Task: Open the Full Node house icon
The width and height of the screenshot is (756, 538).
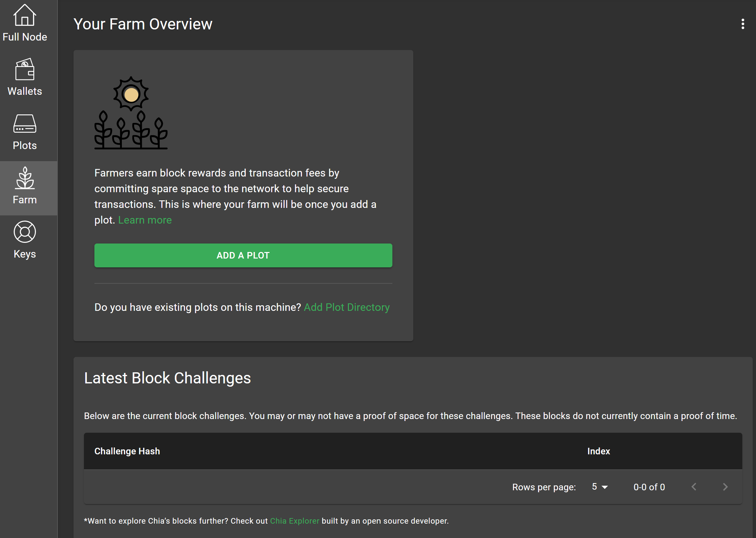Action: click(25, 15)
